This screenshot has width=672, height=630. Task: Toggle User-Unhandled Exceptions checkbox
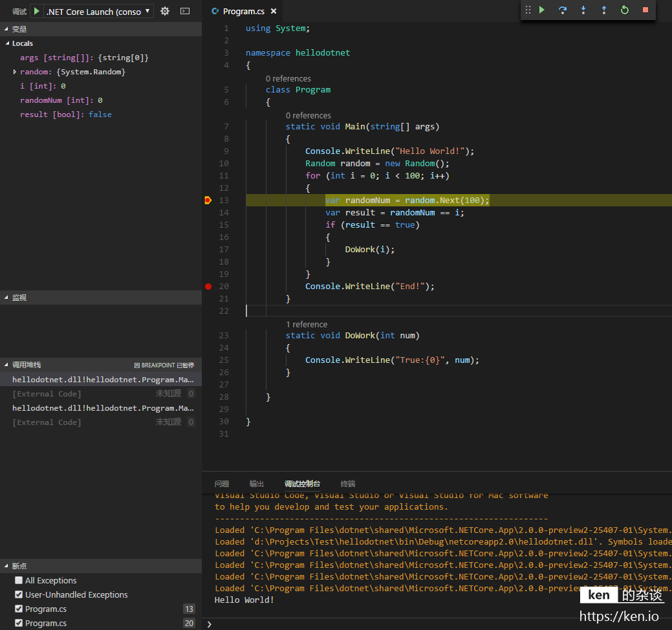tap(19, 594)
